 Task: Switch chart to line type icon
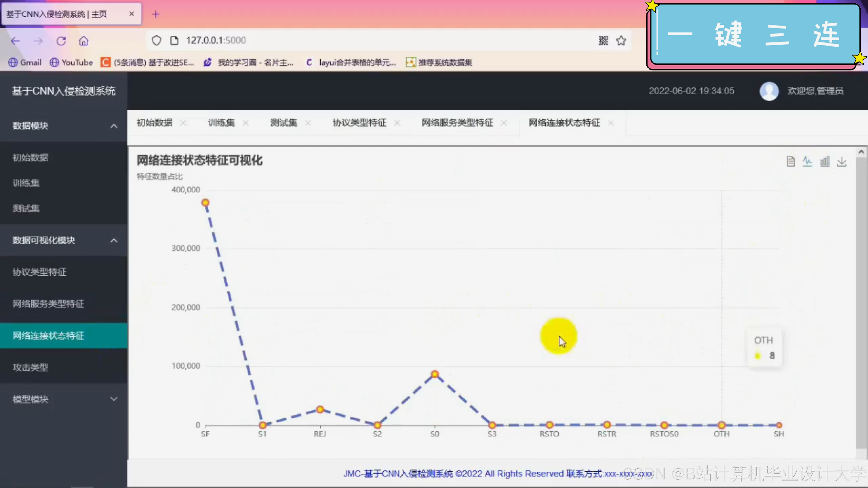807,162
